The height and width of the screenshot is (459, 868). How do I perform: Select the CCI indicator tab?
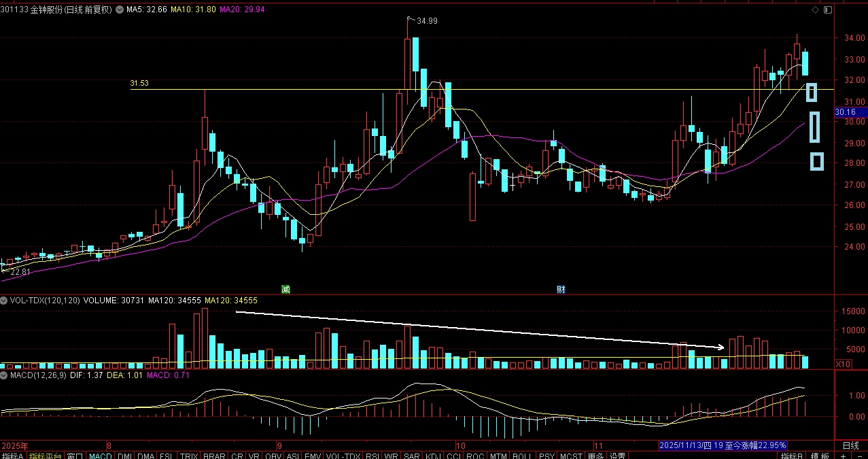[453, 456]
